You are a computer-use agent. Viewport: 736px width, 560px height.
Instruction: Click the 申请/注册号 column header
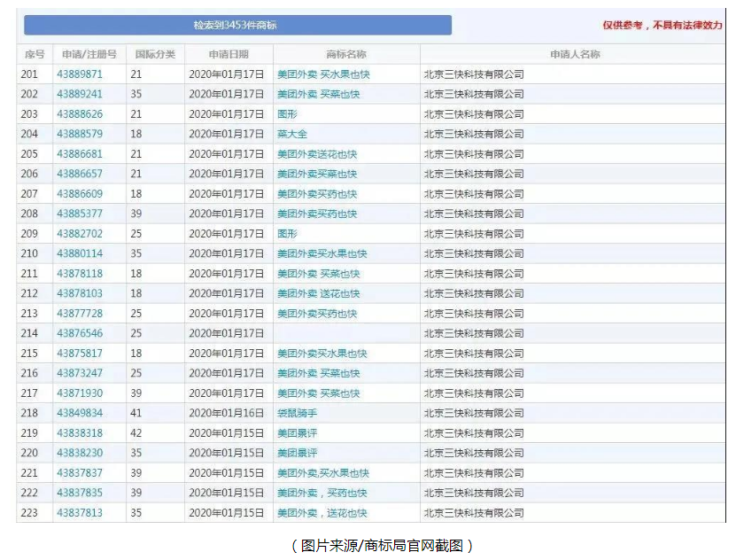coord(89,55)
